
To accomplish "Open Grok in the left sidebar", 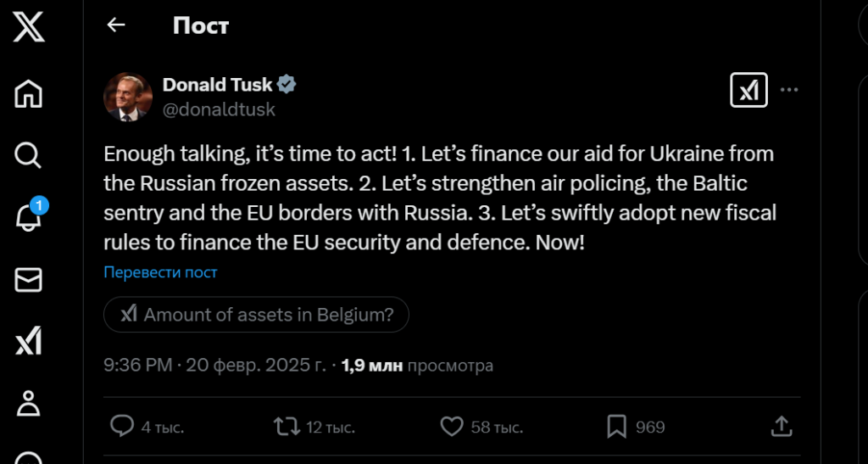I will click(x=29, y=342).
